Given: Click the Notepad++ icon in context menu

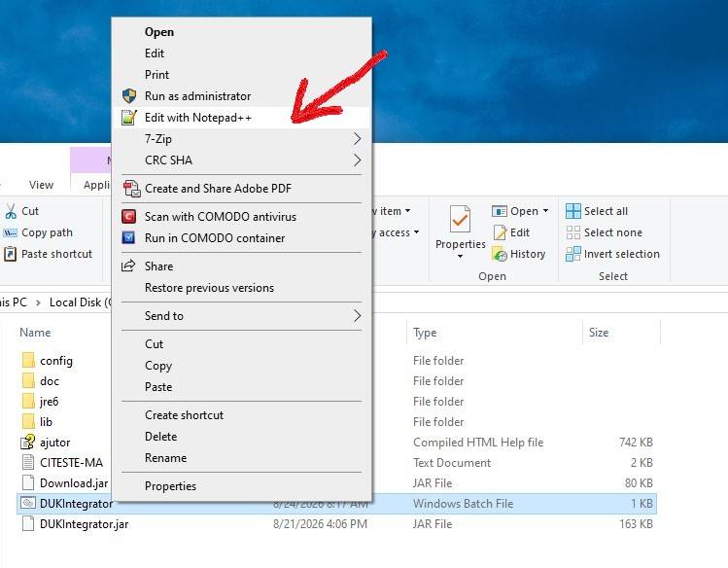Looking at the screenshot, I should (x=129, y=118).
